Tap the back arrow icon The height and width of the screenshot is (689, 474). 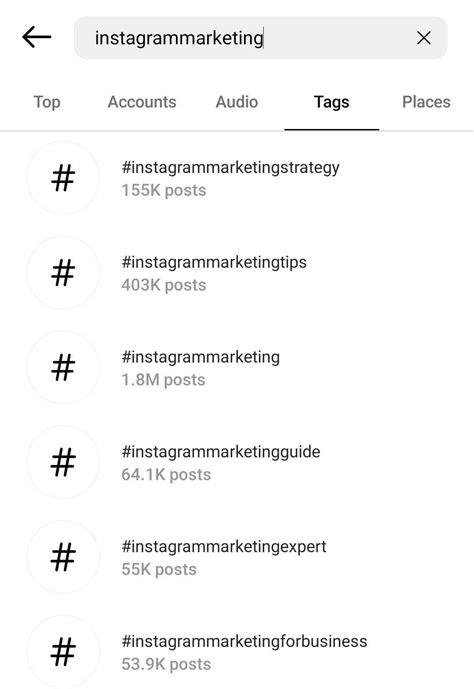(x=37, y=37)
